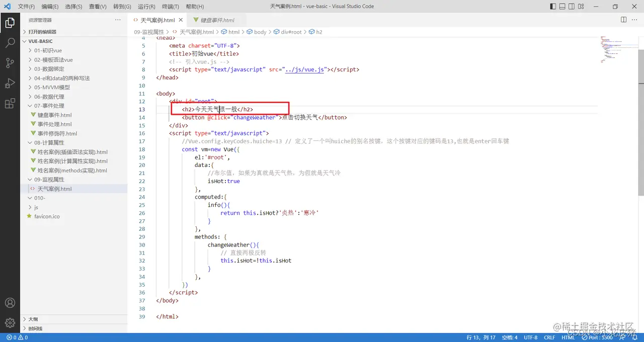Screen dimensions: 644x342
Task: Click 行 13, 列 17 cursor position status
Action: [x=480, y=337]
